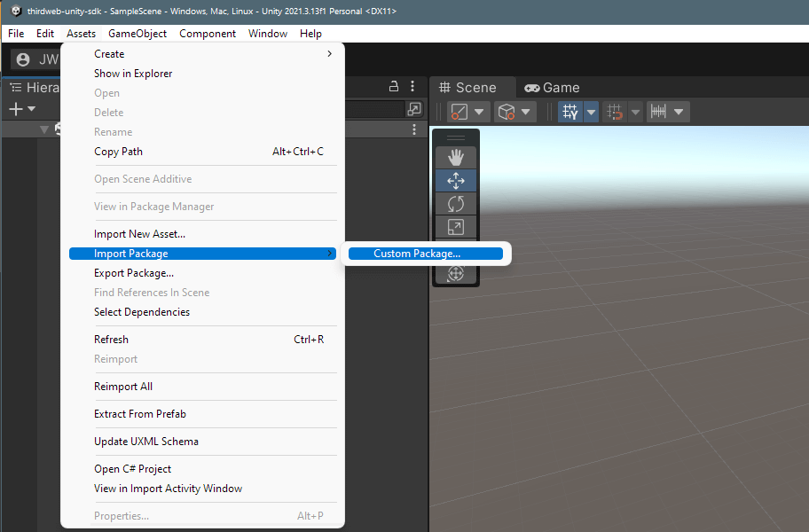Toggle grid snapping in Scene toolbar
The image size is (809, 532).
[x=614, y=111]
